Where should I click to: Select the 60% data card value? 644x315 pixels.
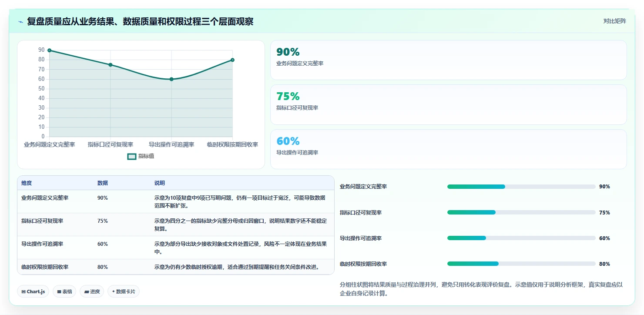point(288,141)
